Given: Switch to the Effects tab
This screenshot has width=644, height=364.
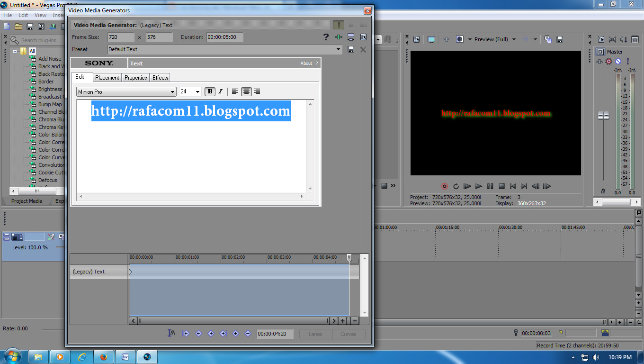Looking at the screenshot, I should (x=160, y=78).
